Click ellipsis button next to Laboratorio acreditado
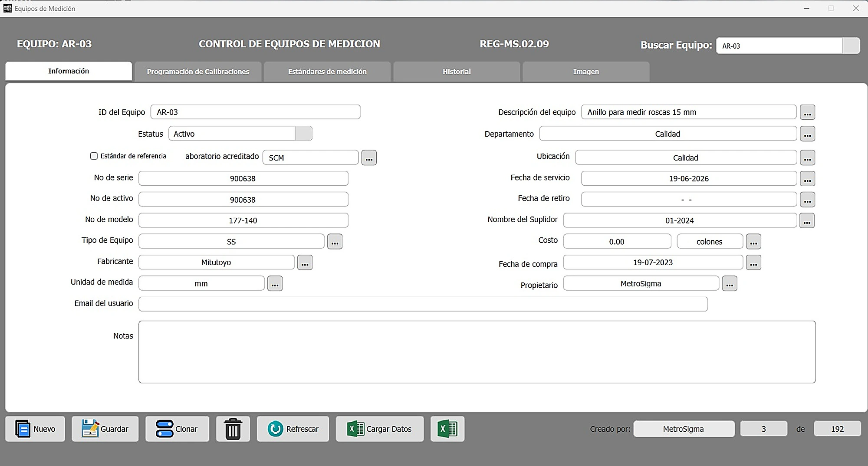 [369, 158]
